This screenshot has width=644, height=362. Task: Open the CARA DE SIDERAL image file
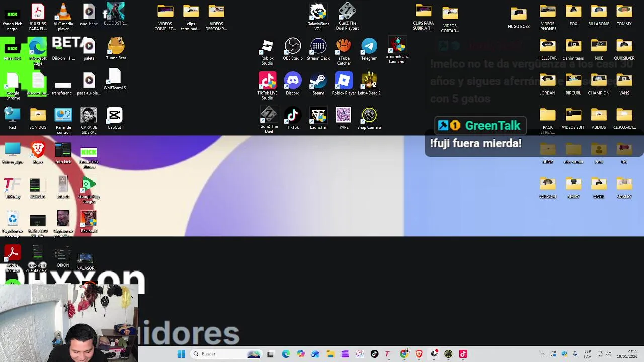click(x=89, y=121)
